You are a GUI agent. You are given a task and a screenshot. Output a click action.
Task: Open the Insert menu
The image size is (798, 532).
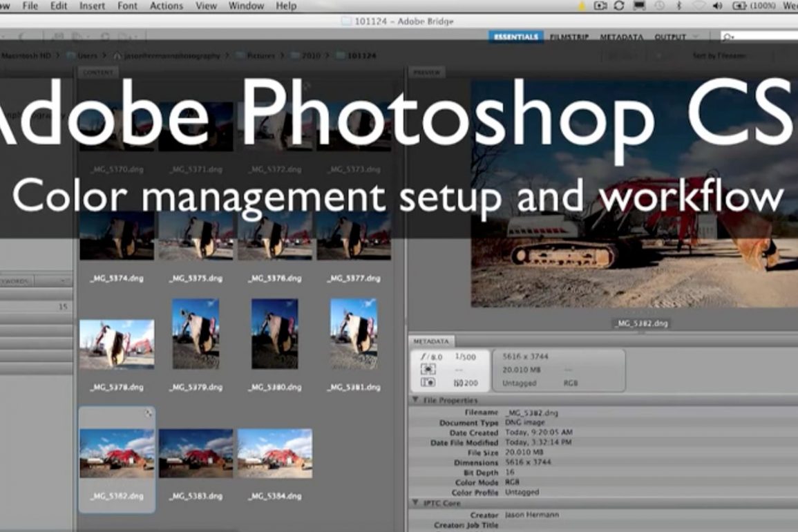pyautogui.click(x=92, y=6)
